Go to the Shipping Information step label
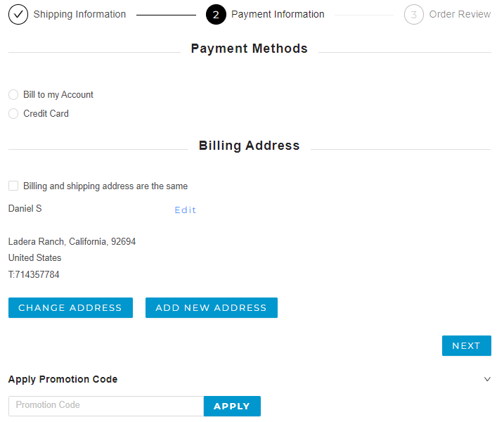 click(79, 14)
